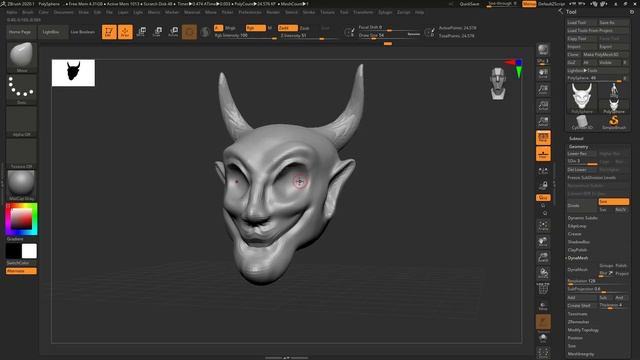
Task: Click the Move view icon in right shelf
Action: [x=543, y=242]
